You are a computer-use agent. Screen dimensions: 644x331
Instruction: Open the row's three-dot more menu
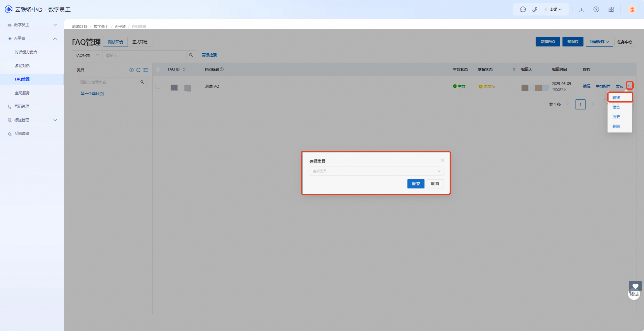click(629, 86)
